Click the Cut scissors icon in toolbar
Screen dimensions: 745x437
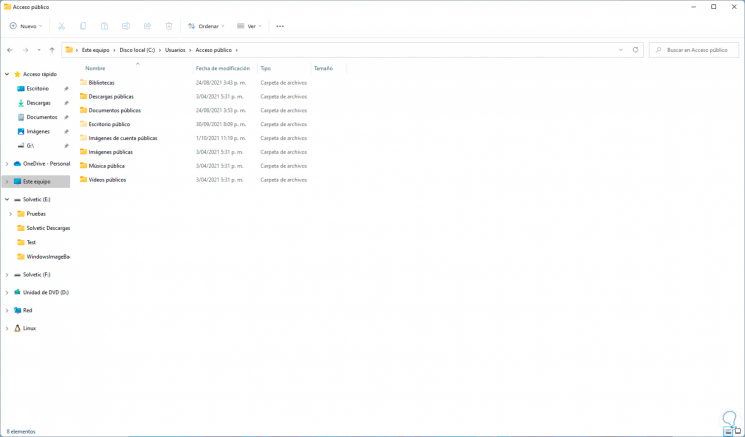click(x=61, y=26)
